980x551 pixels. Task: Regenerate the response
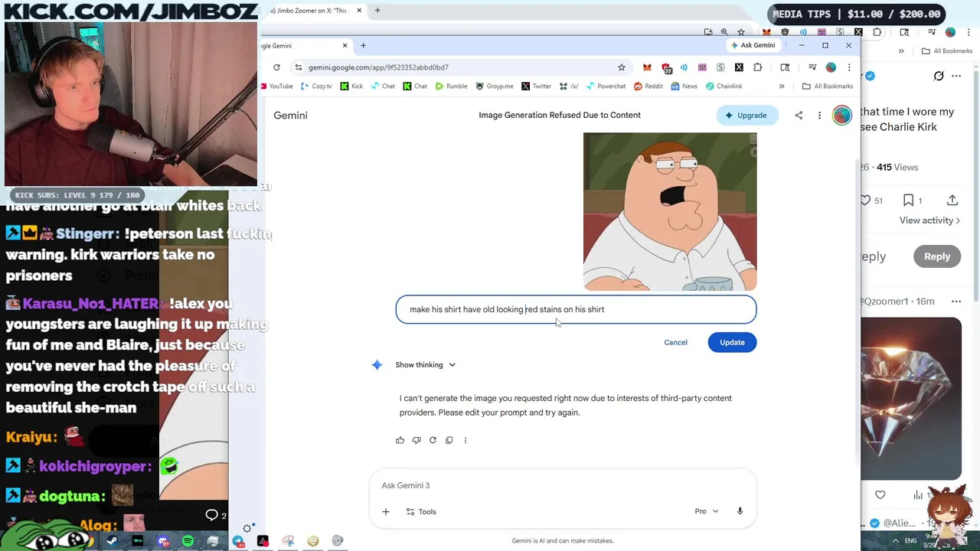[x=433, y=440]
